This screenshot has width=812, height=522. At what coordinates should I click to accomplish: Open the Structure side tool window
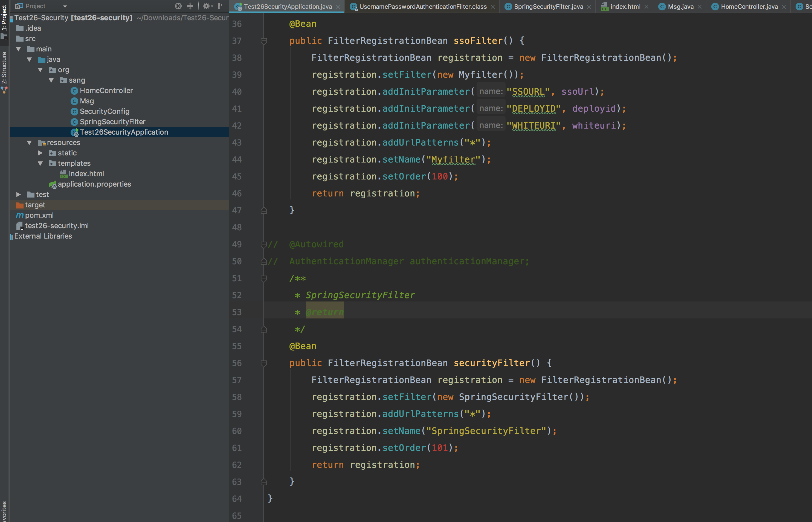click(x=4, y=68)
